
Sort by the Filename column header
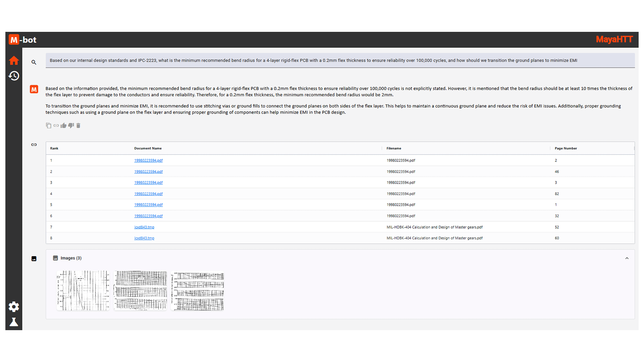[393, 148]
